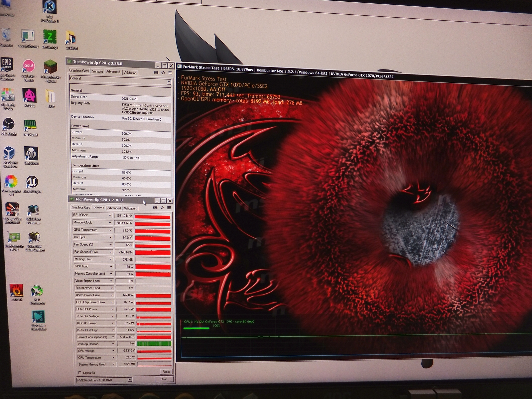This screenshot has height=399, width=532.
Task: Open the VSDC Free Screen Recorder shortcut
Action: tap(33, 215)
